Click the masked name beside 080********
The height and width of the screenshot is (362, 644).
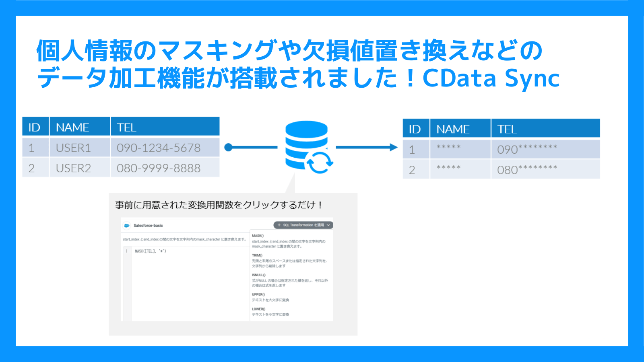point(460,169)
